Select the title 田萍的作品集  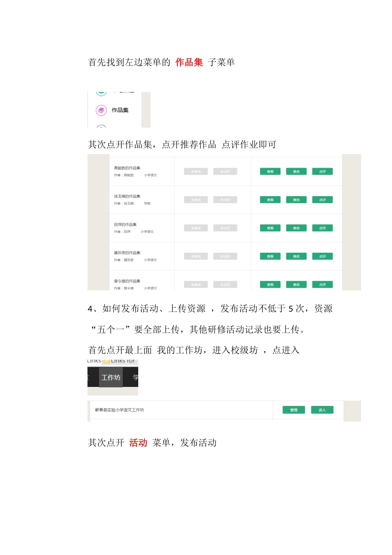[x=125, y=225]
